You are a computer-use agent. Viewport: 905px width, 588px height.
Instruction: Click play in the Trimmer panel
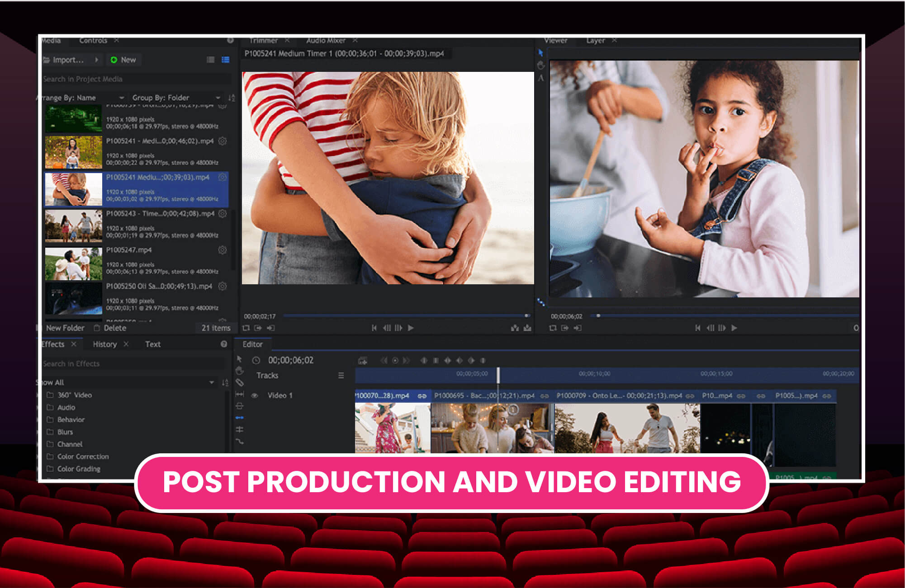[411, 328]
